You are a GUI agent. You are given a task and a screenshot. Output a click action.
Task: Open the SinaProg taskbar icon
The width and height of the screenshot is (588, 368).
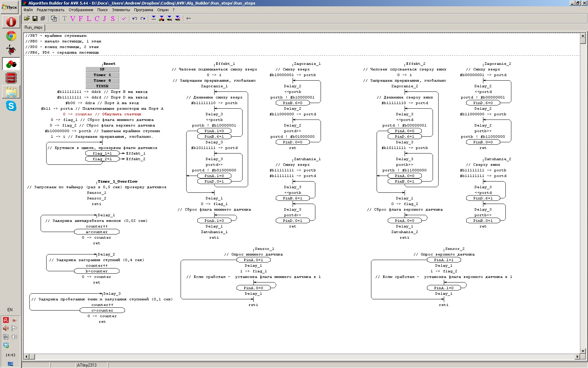[x=11, y=78]
